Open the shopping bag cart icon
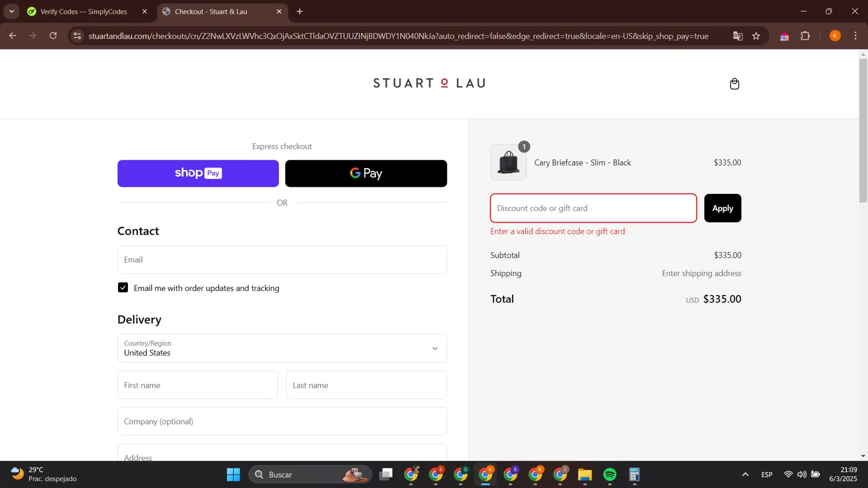868x488 pixels. coord(734,84)
